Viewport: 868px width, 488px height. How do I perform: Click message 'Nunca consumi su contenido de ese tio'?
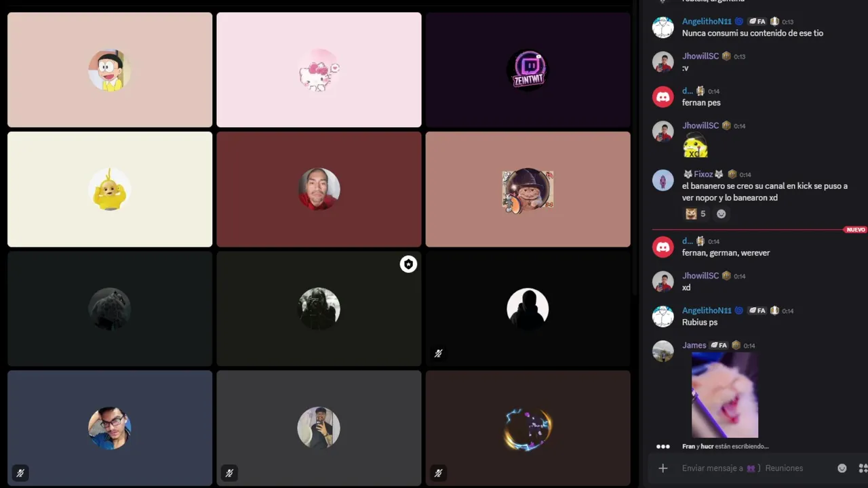[x=753, y=33]
